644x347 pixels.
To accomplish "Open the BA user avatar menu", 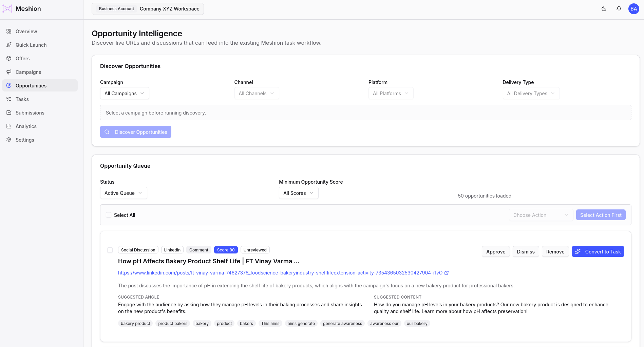I will (x=634, y=9).
